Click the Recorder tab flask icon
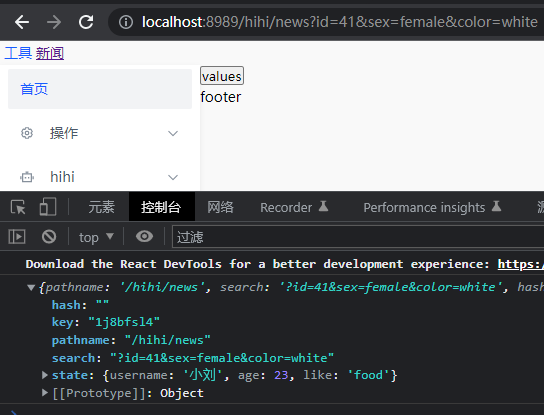 click(x=323, y=206)
